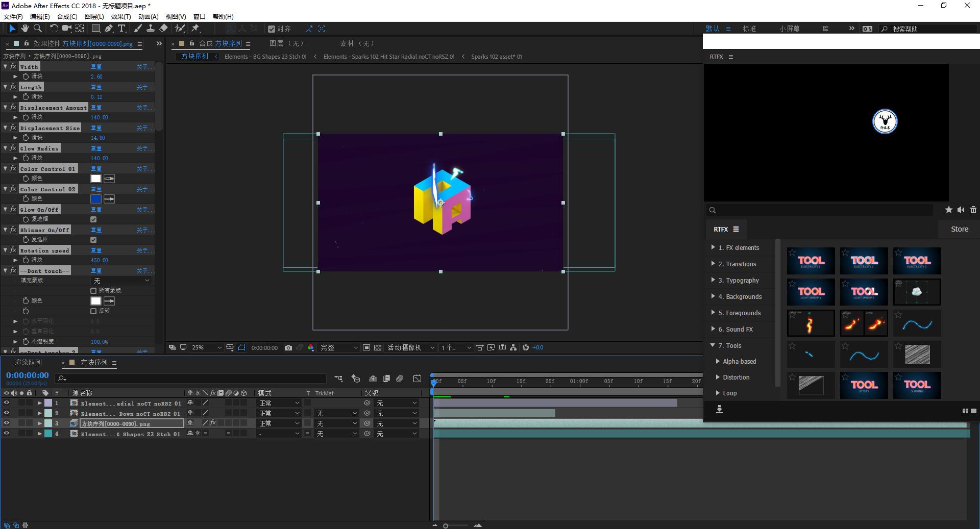Select the Zoom magnifier tool
Viewport: 980px width, 529px height.
coord(37,29)
